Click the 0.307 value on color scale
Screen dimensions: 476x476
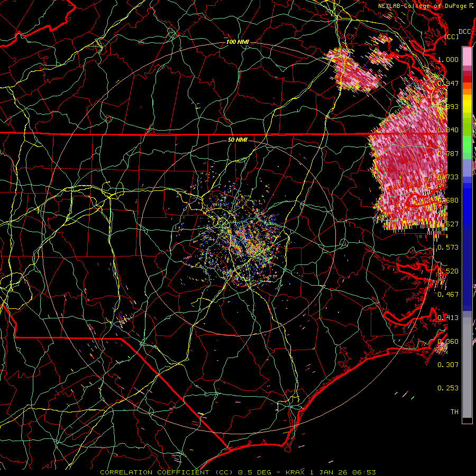(x=448, y=365)
